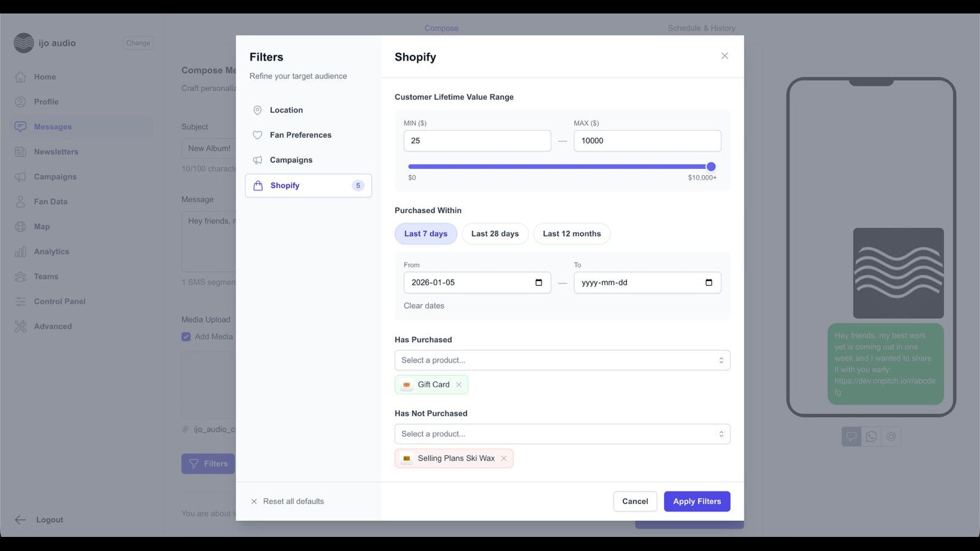Remove the Gift Card chip
980x551 pixels.
(x=459, y=384)
